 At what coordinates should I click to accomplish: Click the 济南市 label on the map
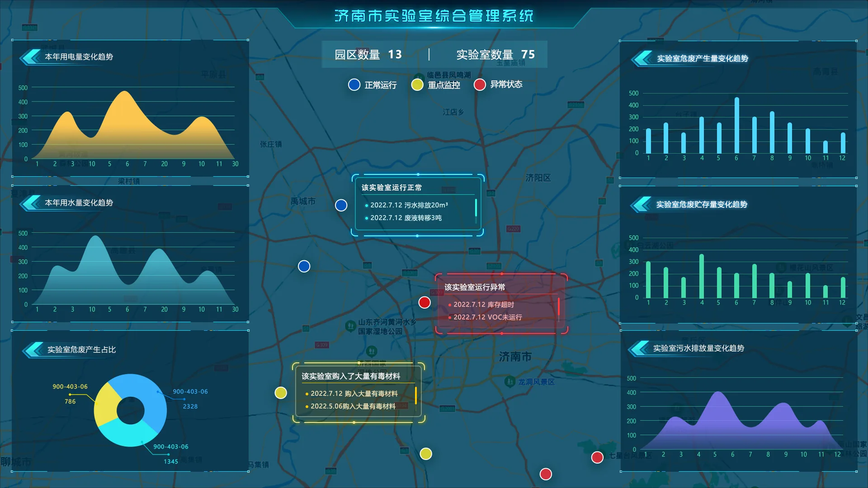pyautogui.click(x=515, y=357)
